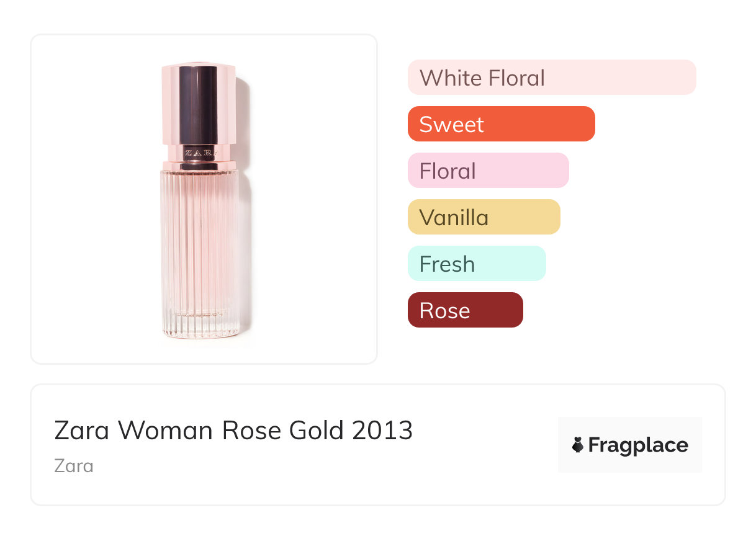This screenshot has width=756, height=536.
Task: Click the orange Sweet accord bar
Action: coord(501,124)
